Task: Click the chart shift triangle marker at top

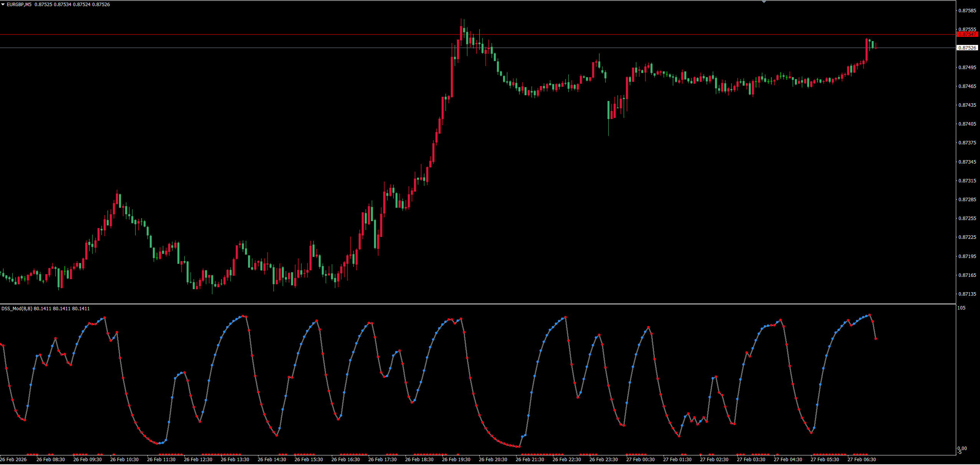Action: point(764,2)
